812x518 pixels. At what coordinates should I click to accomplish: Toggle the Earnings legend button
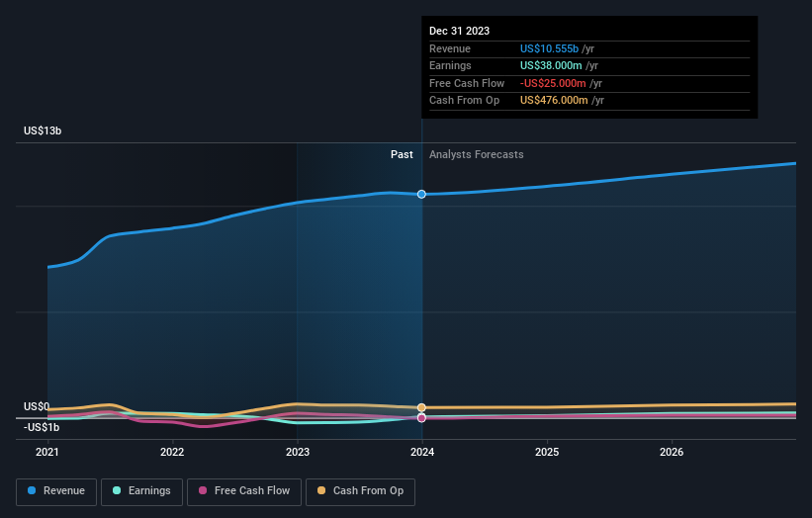(141, 491)
